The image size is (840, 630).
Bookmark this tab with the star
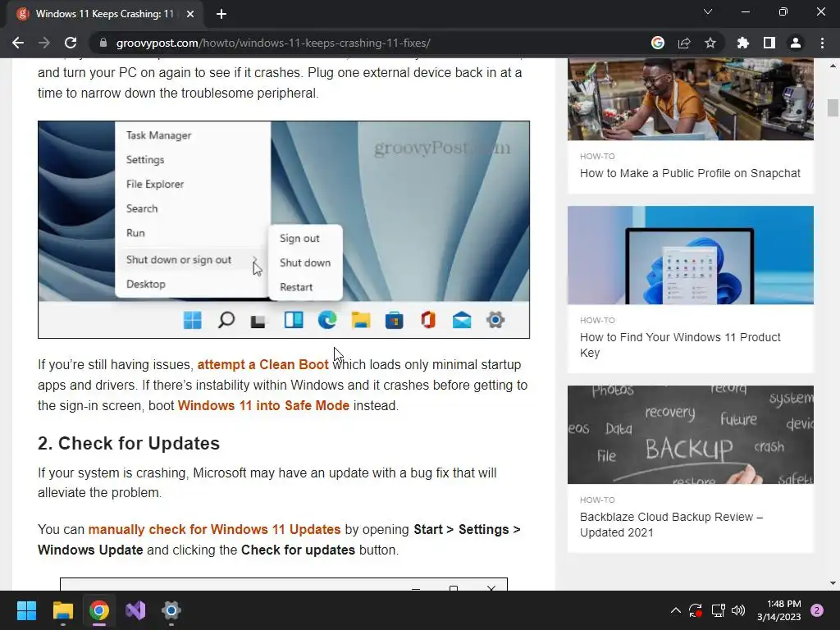[710, 43]
